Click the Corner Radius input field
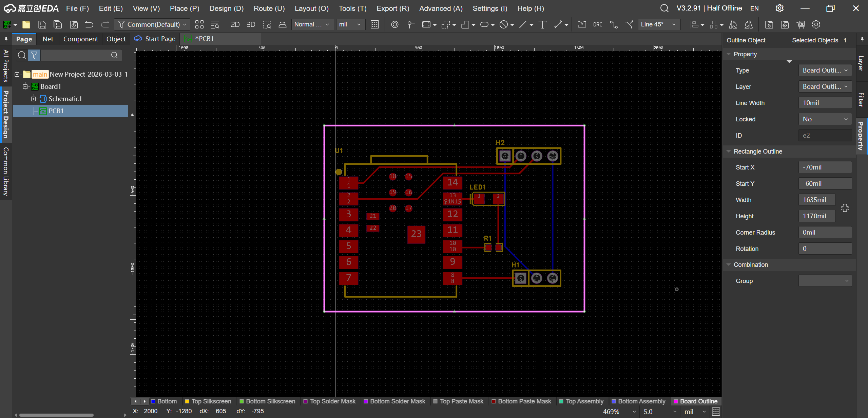The image size is (868, 418). click(x=825, y=232)
